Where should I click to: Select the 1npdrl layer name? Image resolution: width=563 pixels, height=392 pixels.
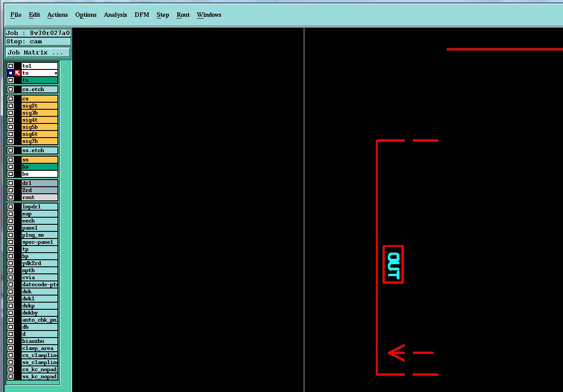pos(40,207)
